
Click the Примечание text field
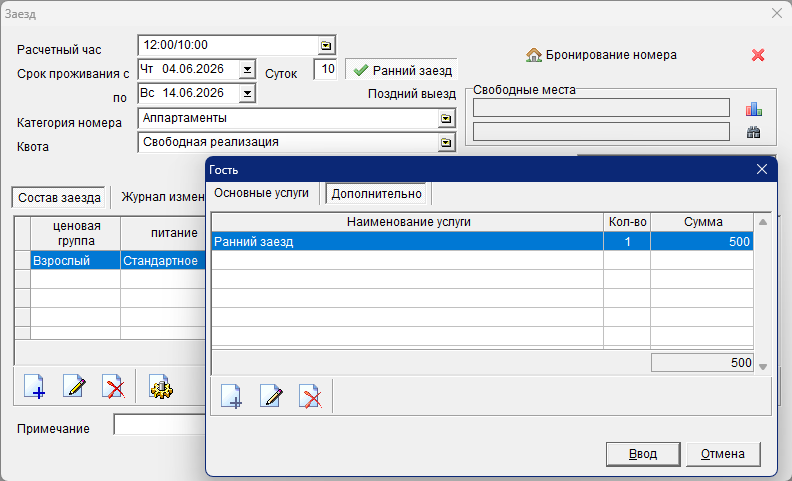pos(160,425)
